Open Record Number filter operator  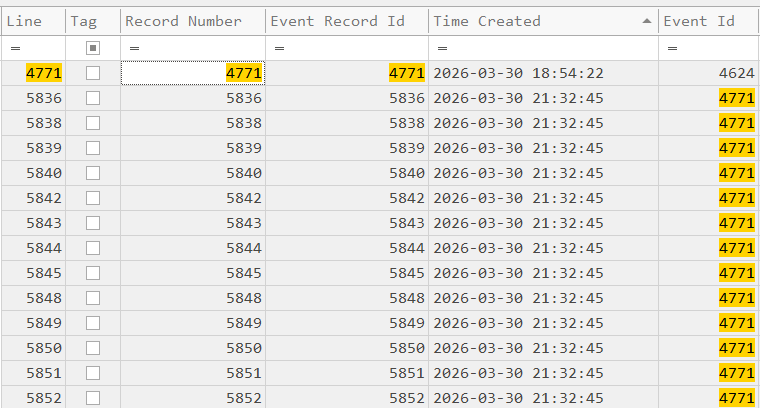click(134, 48)
